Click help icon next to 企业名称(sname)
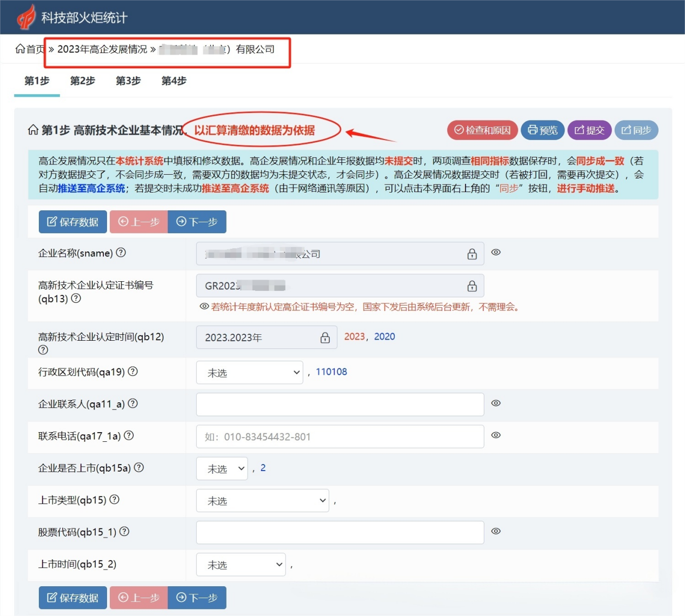This screenshot has height=616, width=685. tap(121, 253)
